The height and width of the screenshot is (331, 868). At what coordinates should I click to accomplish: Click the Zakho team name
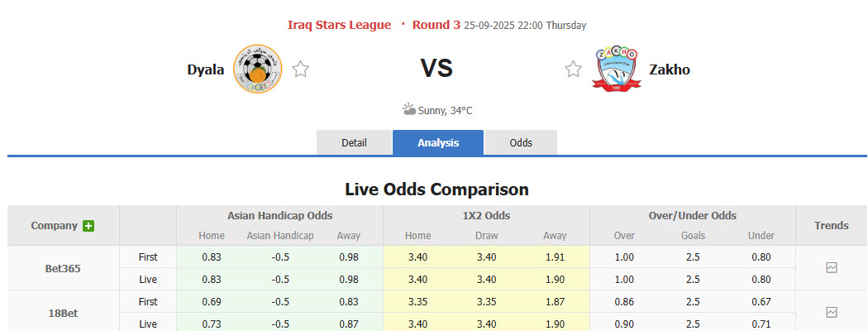coord(670,70)
